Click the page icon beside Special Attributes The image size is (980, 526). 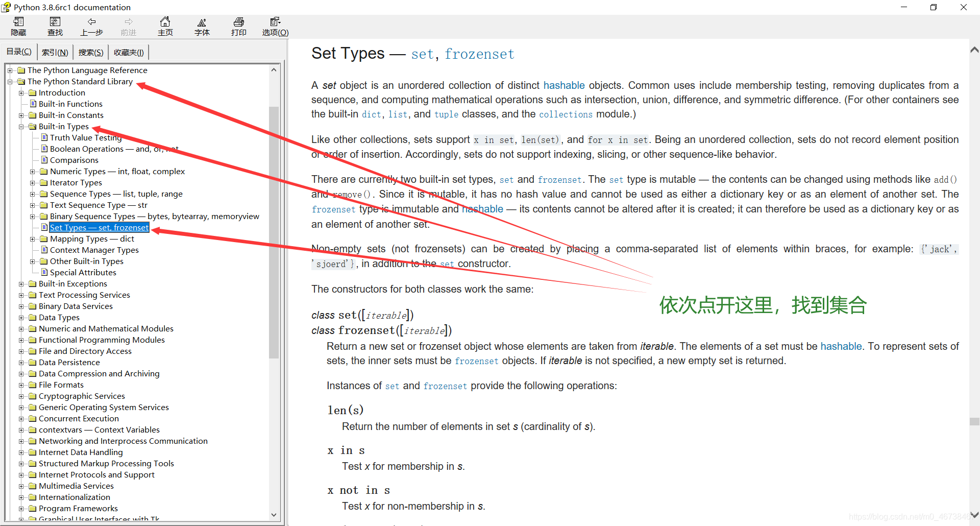pos(44,272)
